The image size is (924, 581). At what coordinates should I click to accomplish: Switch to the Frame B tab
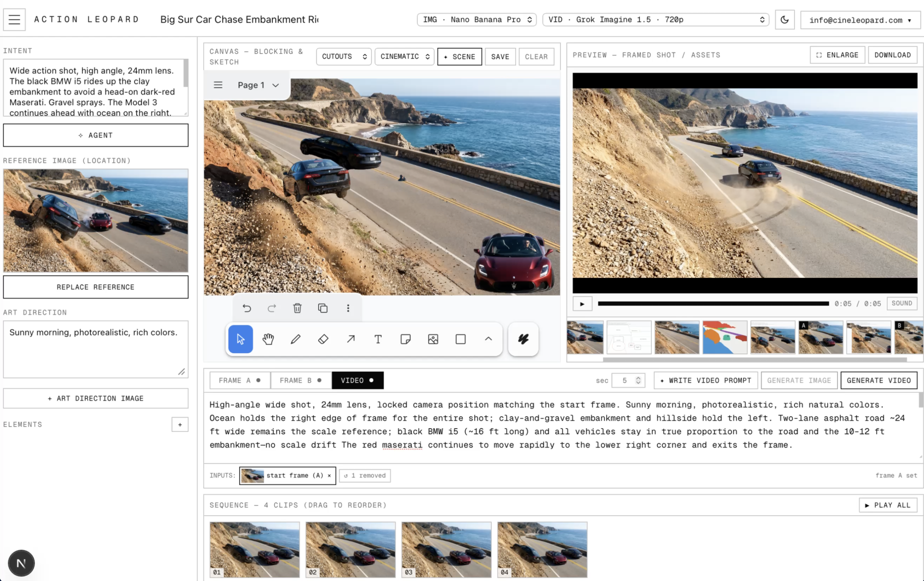301,380
